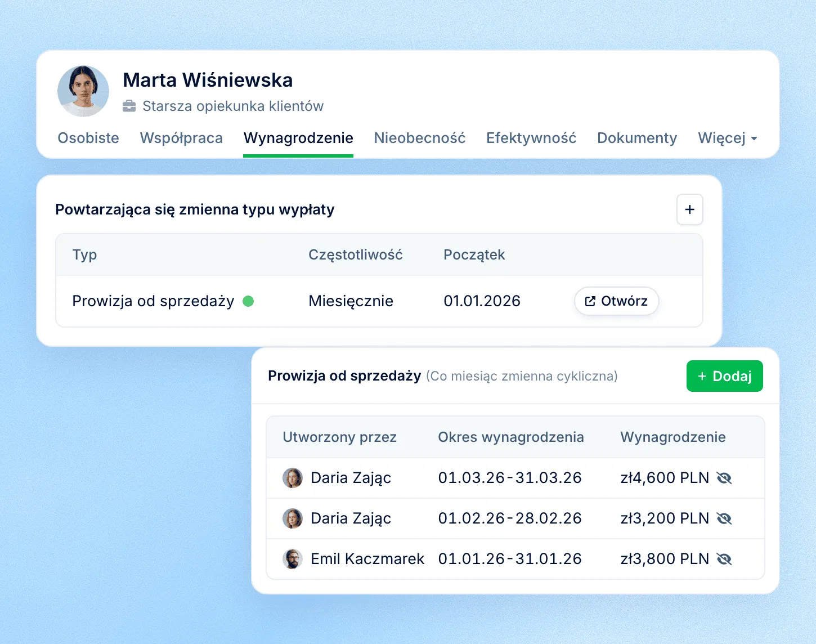Select the Wynagrodzenie tab
816x644 pixels.
[x=298, y=138]
